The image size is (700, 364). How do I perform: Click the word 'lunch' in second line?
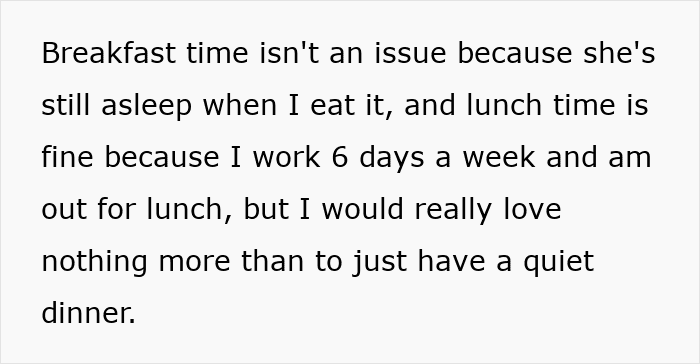[504, 105]
